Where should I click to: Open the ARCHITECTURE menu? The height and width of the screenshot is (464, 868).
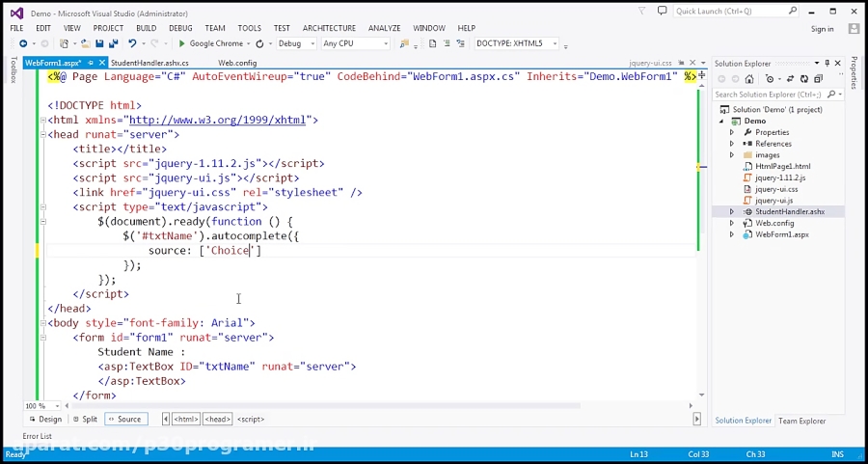(329, 28)
